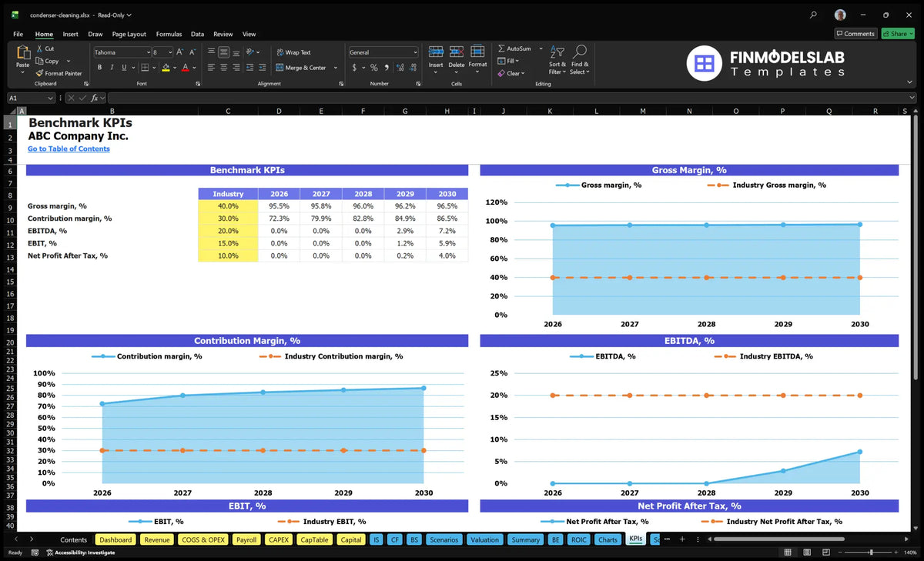Click the Decrease Font Size icon
The height and width of the screenshot is (561, 924).
(192, 52)
